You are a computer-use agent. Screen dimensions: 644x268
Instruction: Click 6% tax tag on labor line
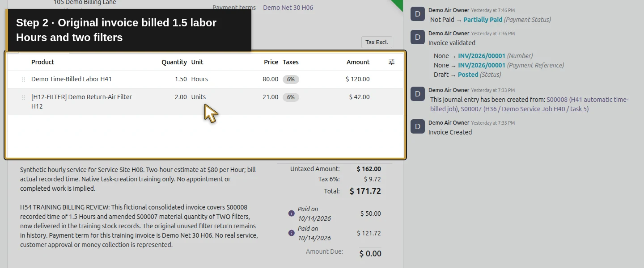[x=291, y=80]
